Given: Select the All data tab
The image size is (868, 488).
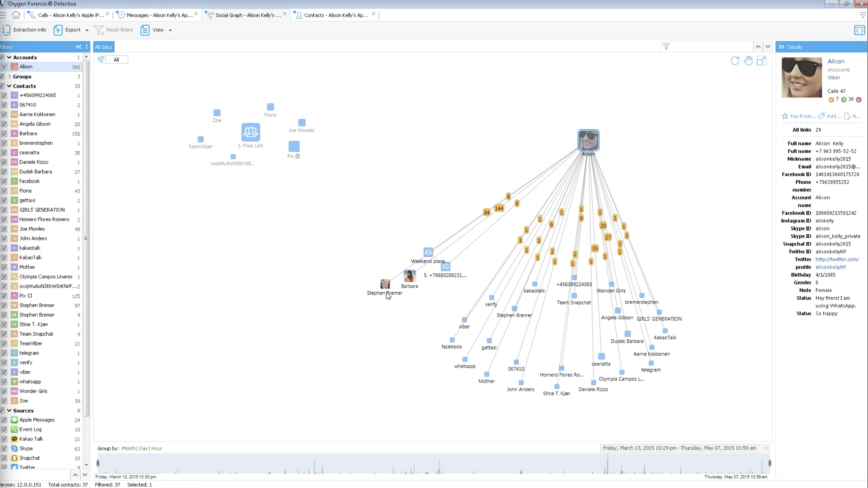Looking at the screenshot, I should click(x=103, y=47).
